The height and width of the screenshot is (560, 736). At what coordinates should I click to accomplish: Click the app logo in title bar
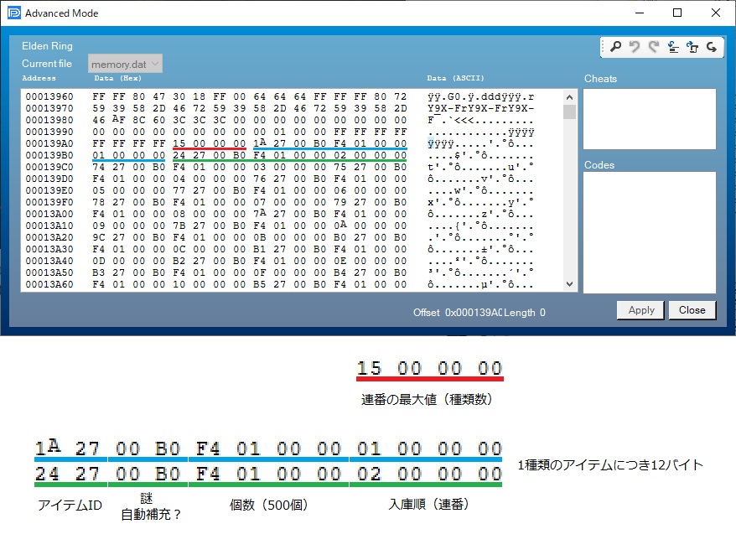point(13,13)
